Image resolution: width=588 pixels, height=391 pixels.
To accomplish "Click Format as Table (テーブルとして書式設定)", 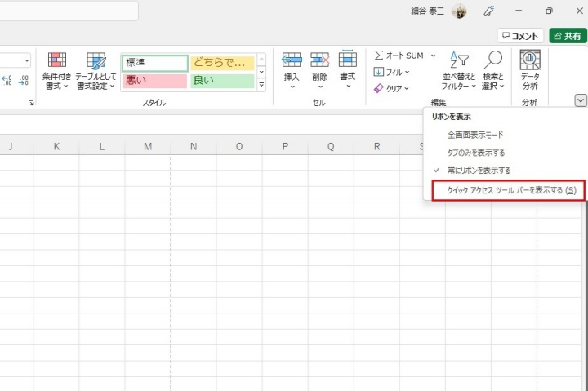I will click(96, 71).
